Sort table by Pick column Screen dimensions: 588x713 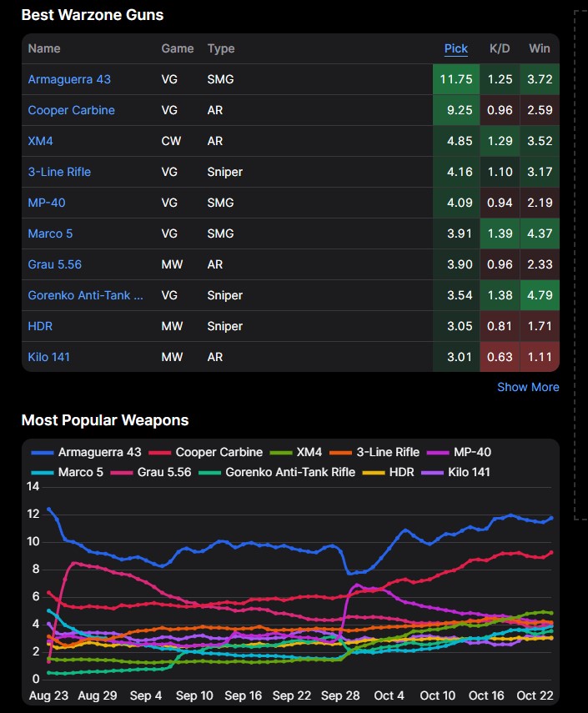[x=455, y=48]
